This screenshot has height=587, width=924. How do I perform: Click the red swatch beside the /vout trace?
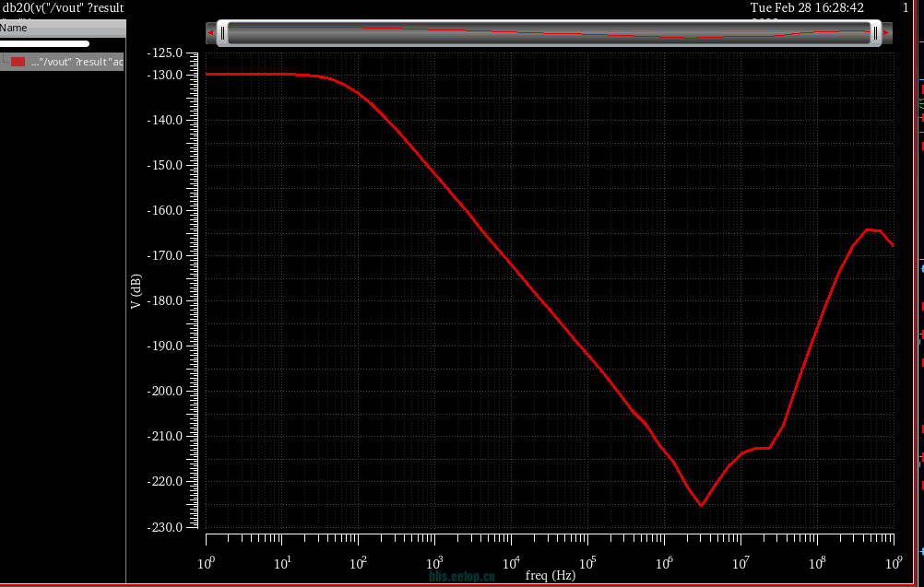(18, 62)
